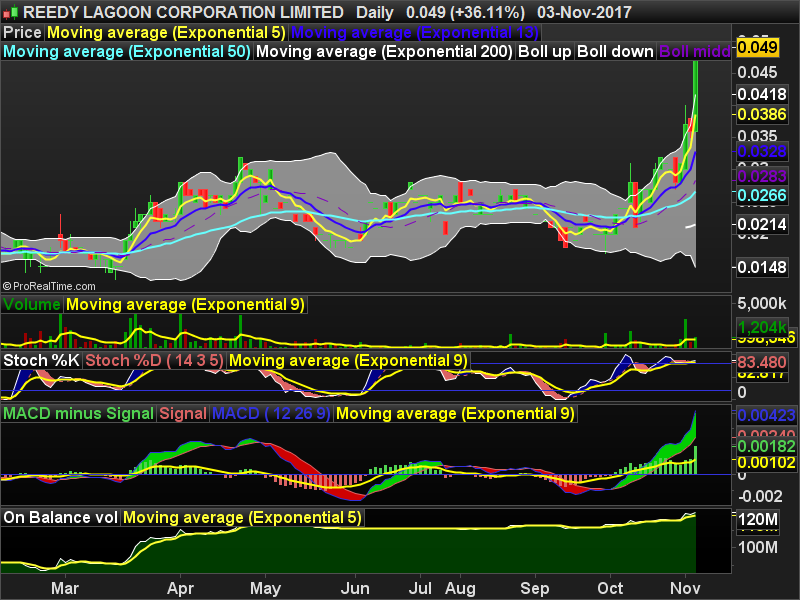
Task: Click the red Signal label in MACD panel
Action: (x=183, y=413)
